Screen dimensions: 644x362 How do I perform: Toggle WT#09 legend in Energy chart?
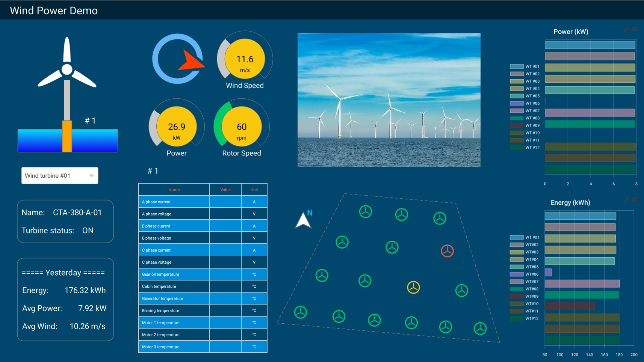pyautogui.click(x=525, y=296)
